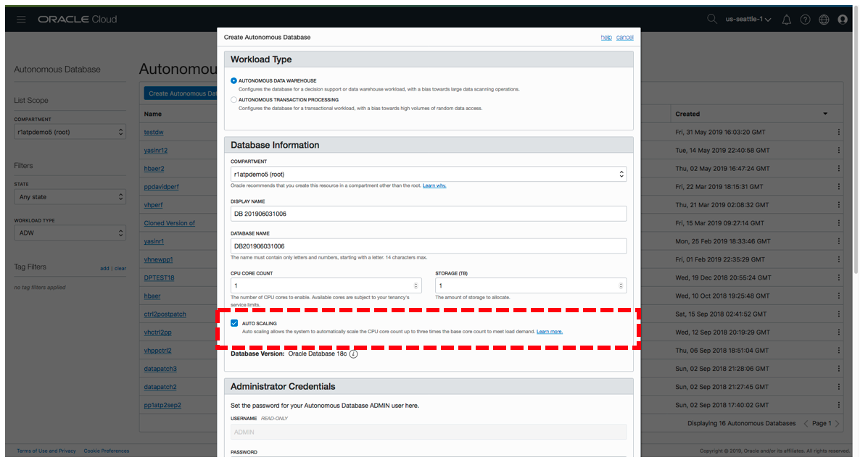Open actions menu for 01 Feb 2019 row
Screen dimensions: 868x468
tap(839, 259)
